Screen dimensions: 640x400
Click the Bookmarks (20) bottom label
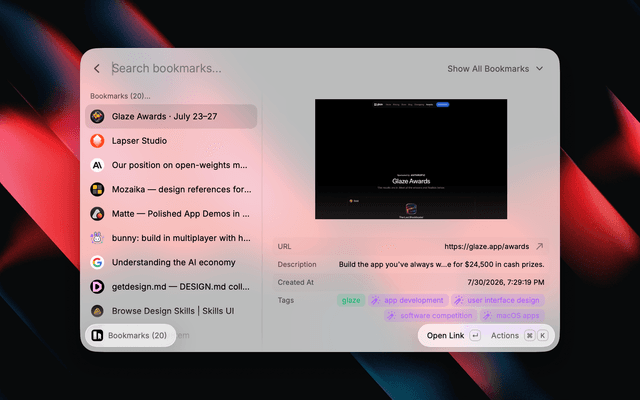pyautogui.click(x=137, y=336)
